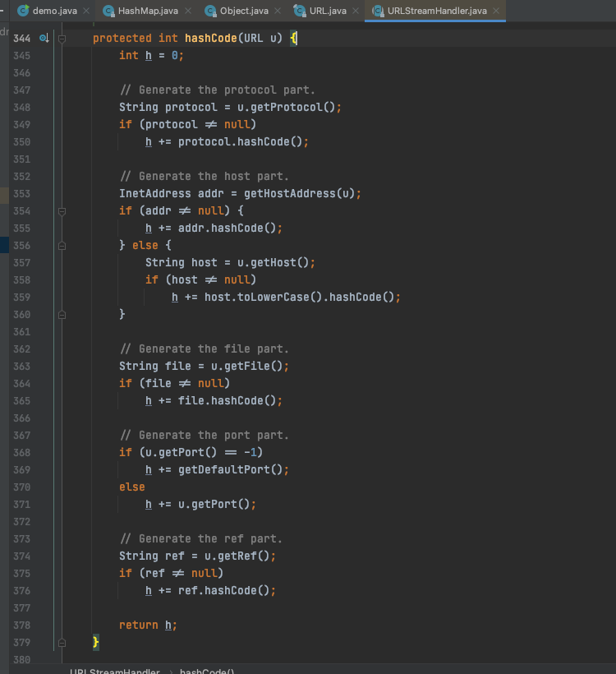616x674 pixels.
Task: Click the fold end marker on line 379
Action: tap(62, 643)
